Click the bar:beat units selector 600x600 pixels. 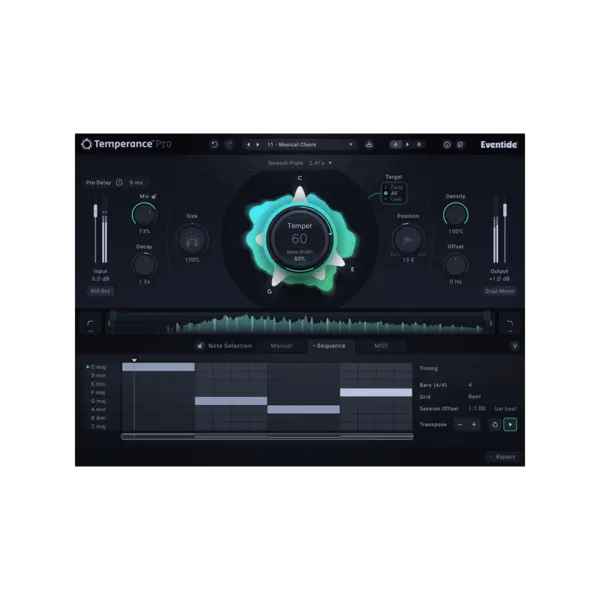point(505,409)
